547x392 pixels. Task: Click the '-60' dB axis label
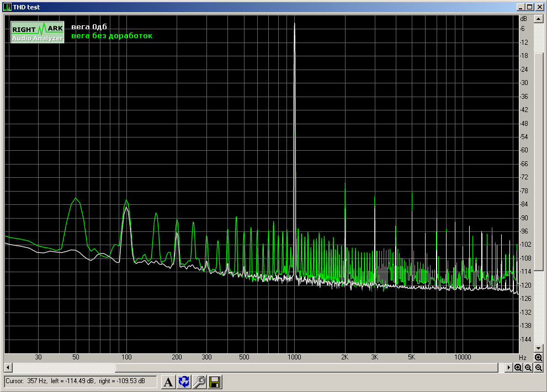(x=524, y=150)
